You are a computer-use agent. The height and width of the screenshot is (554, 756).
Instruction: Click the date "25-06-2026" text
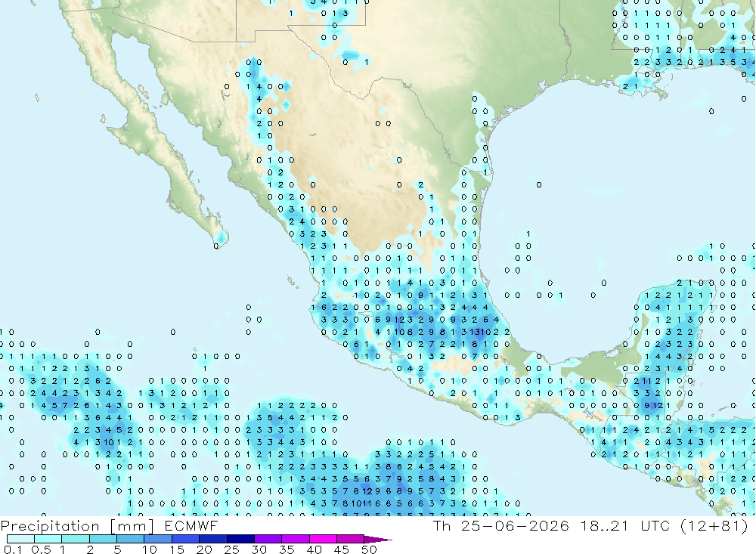515,525
